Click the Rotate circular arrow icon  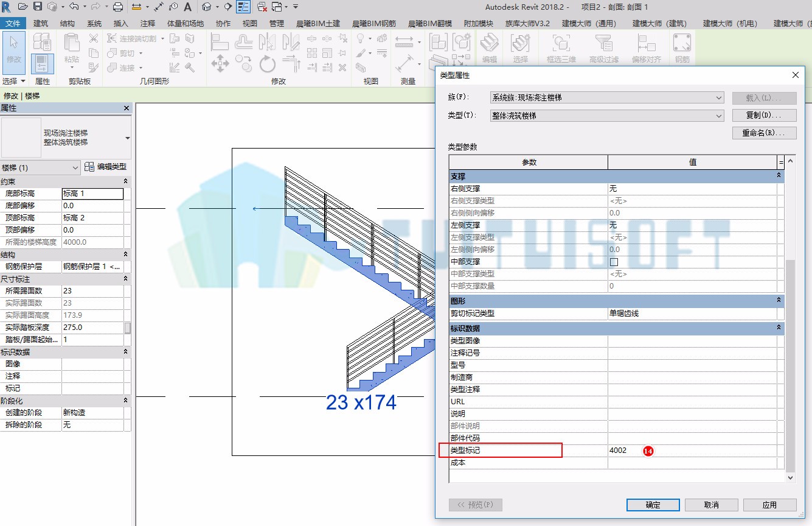(268, 63)
